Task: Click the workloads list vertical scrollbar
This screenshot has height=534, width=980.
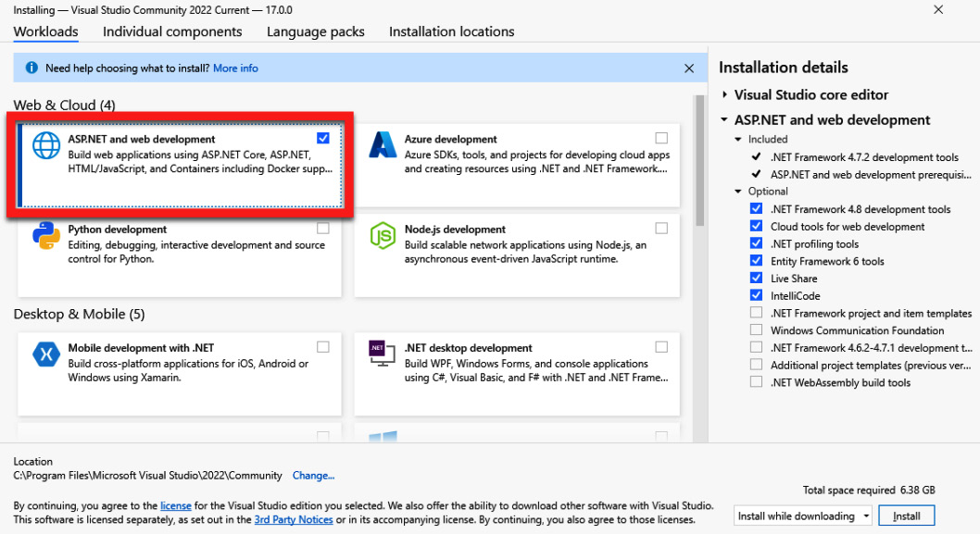Action: [x=699, y=161]
